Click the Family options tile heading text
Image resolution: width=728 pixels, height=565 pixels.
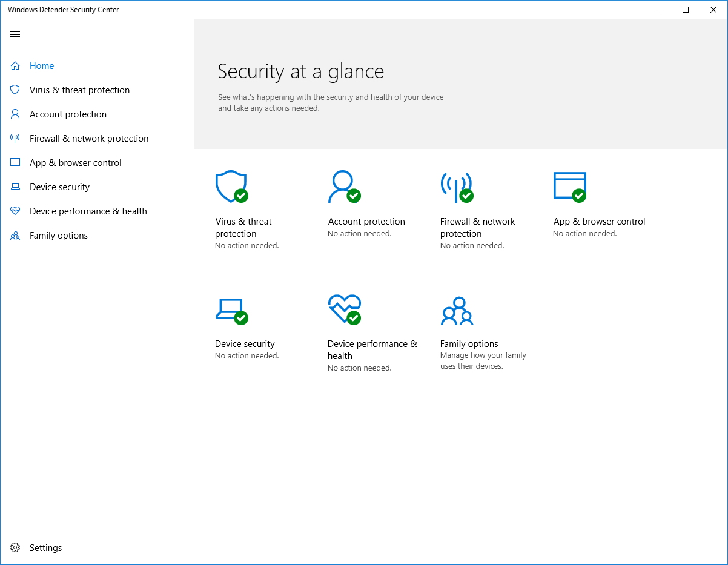click(x=469, y=344)
